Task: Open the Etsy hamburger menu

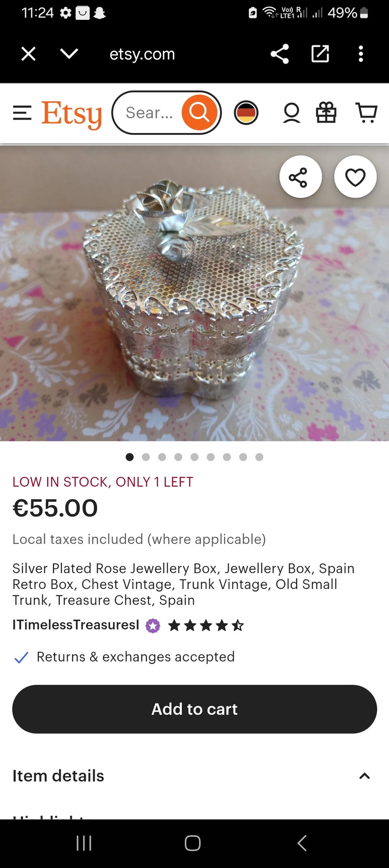Action: [x=22, y=113]
